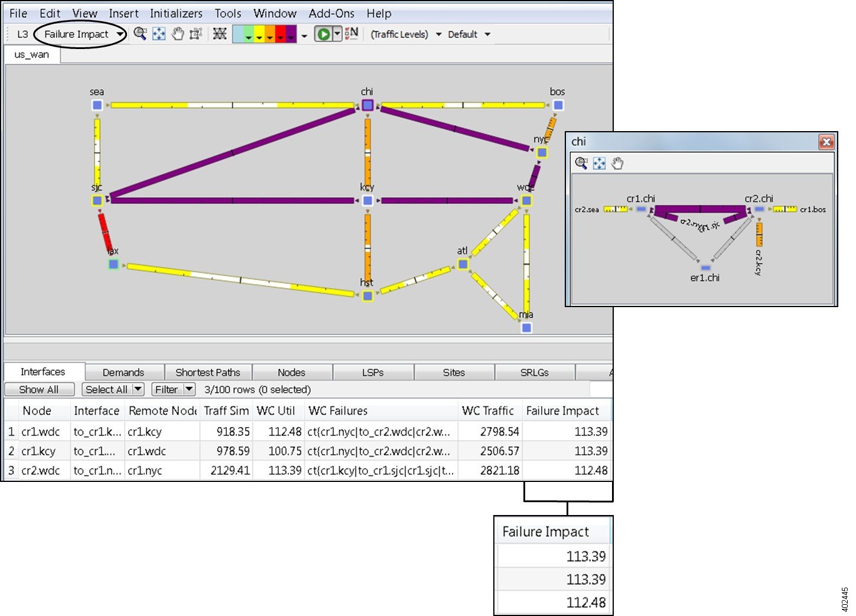856x616 pixels.
Task: Expand the color legend dropdown arrow
Action: [x=304, y=36]
